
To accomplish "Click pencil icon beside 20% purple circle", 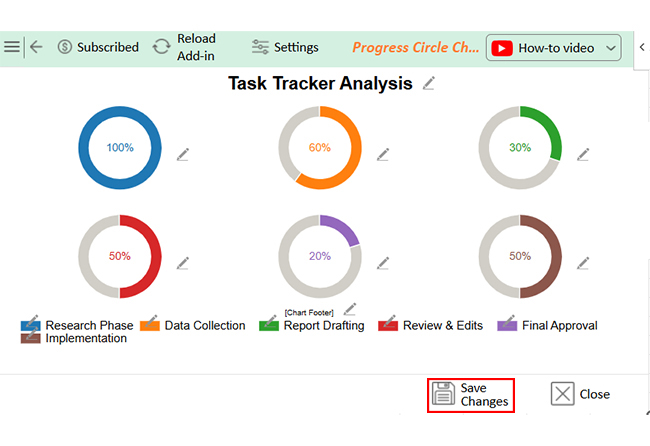I will [382, 262].
